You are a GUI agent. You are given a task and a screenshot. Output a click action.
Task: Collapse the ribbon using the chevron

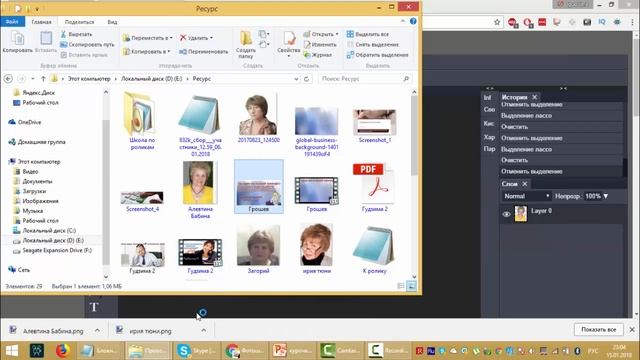click(403, 21)
